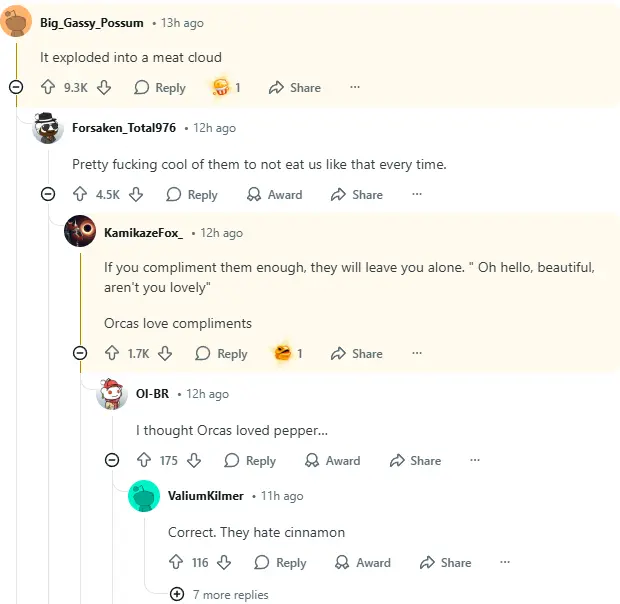
Task: Upvote OI-BR's pepper comment
Action: tap(144, 461)
